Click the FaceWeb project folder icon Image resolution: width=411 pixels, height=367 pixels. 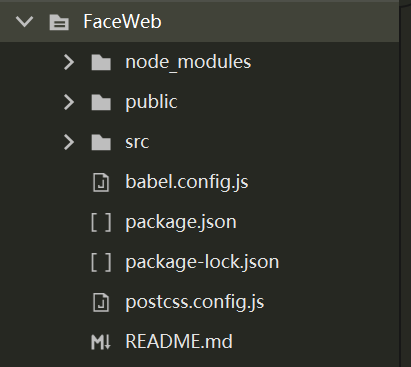(59, 22)
